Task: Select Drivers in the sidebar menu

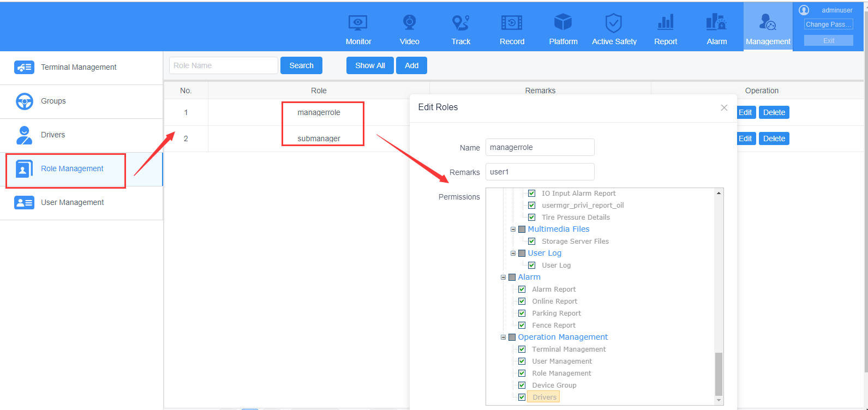Action: [81, 135]
